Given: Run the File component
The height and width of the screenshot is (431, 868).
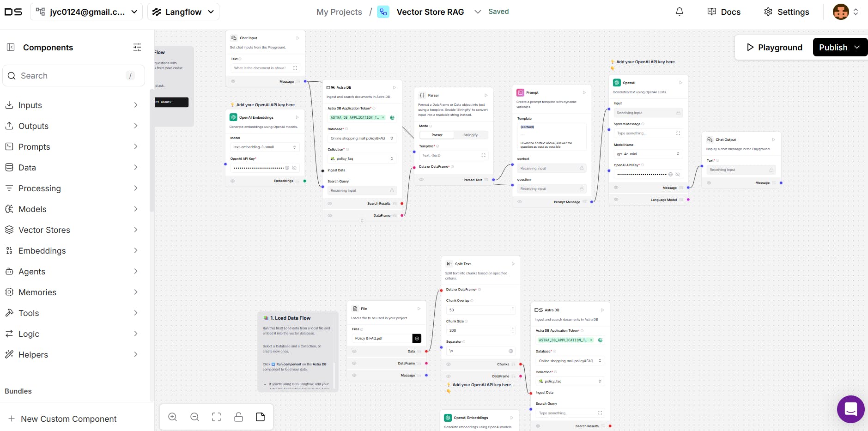Looking at the screenshot, I should coord(419,309).
